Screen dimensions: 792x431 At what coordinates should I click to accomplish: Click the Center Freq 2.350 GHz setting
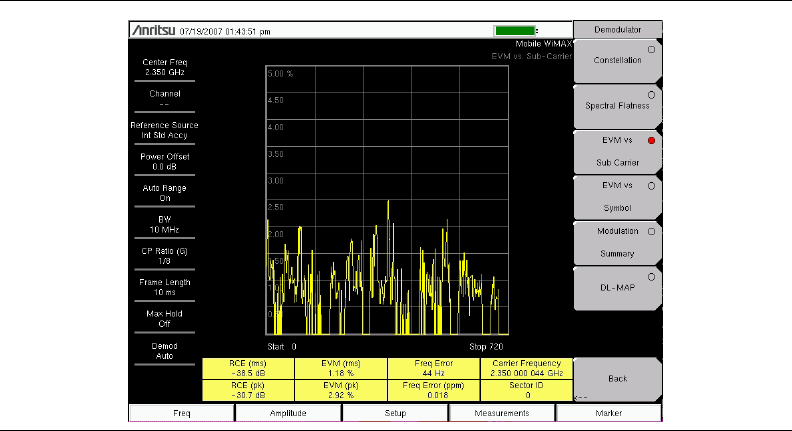[x=165, y=67]
